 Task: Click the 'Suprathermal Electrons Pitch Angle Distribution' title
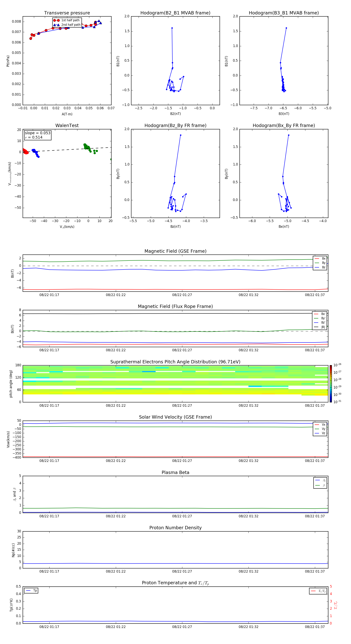pyautogui.click(x=175, y=362)
